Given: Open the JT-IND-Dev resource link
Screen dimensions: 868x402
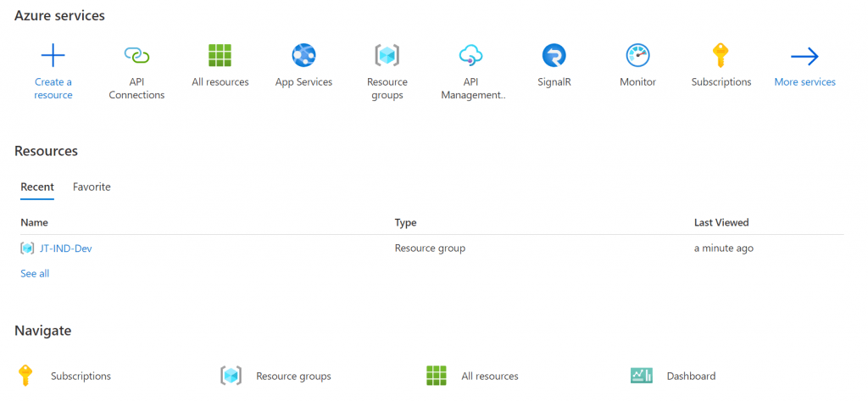Looking at the screenshot, I should click(x=66, y=248).
